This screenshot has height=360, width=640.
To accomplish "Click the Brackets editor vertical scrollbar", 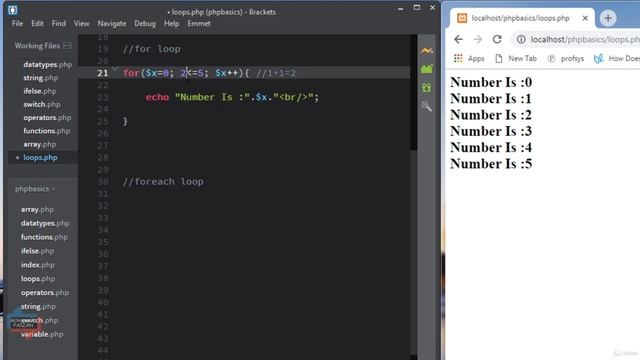I will tap(413, 92).
